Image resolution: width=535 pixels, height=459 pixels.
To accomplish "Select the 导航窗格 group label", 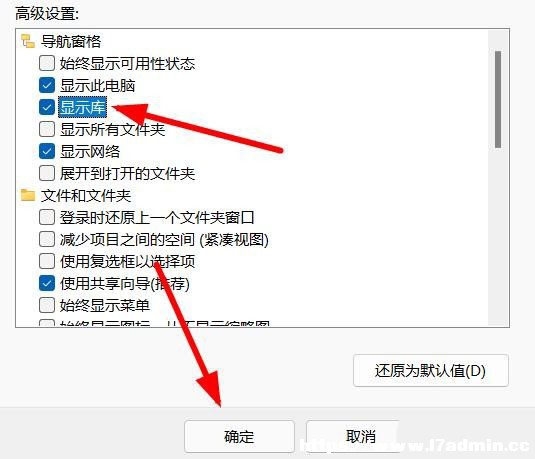I will (71, 42).
